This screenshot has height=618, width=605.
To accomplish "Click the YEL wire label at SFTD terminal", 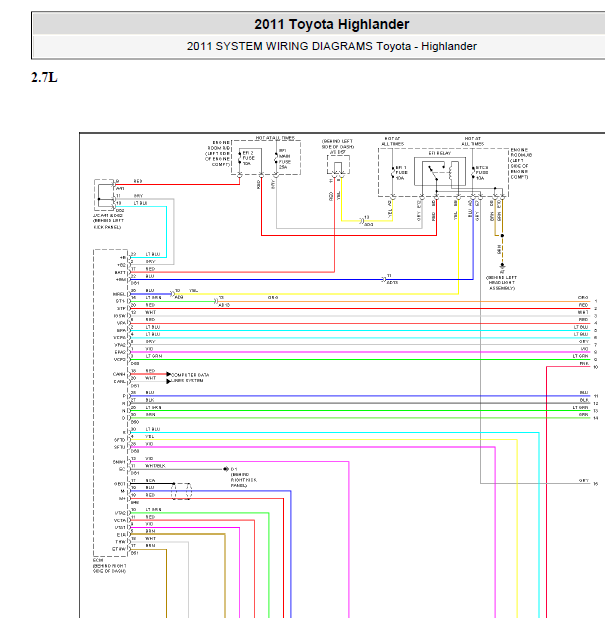I will click(150, 437).
